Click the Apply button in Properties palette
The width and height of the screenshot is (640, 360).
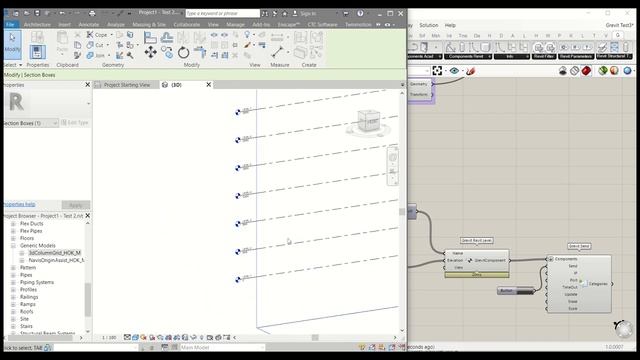(x=76, y=205)
